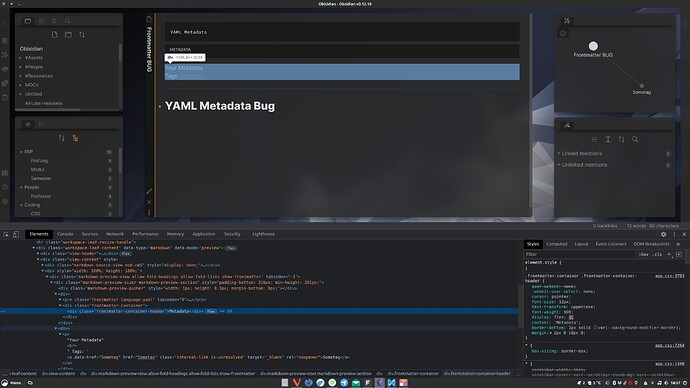Collapse Linked mentions section
The image size is (690, 388).
[559, 154]
